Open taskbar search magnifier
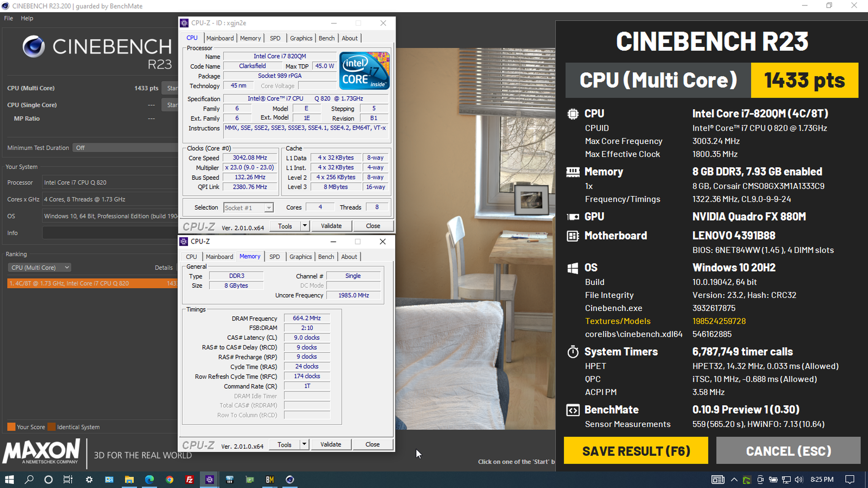 [x=29, y=479]
